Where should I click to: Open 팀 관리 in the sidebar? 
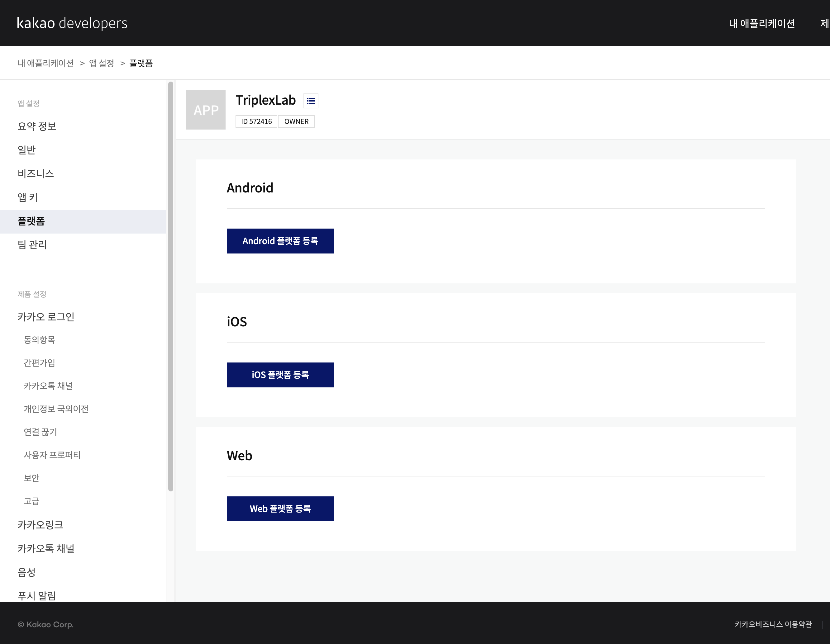(32, 245)
